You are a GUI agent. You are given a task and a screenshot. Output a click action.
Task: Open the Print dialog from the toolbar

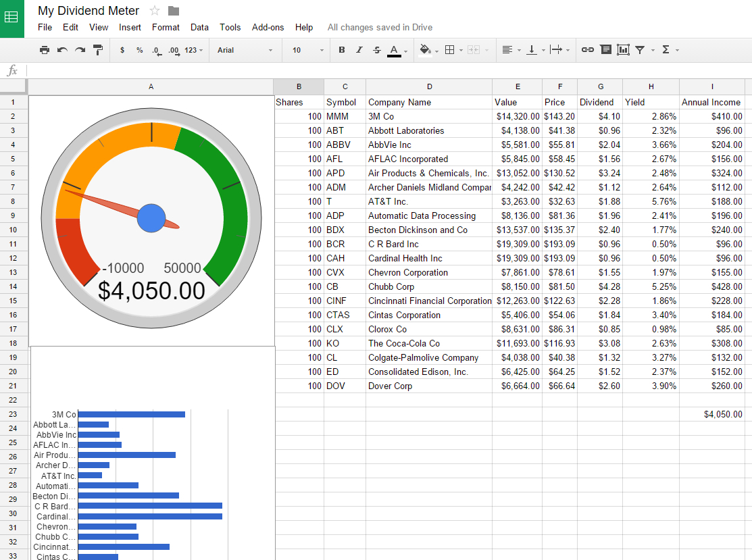point(44,49)
